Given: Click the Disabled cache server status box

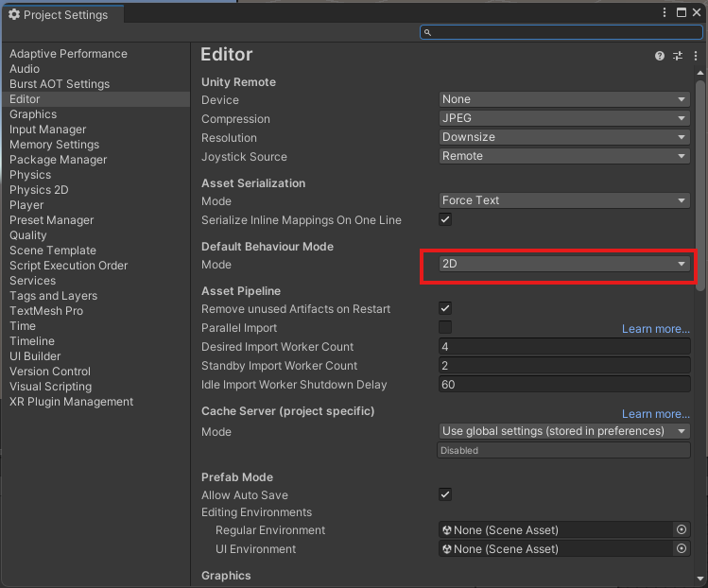Looking at the screenshot, I should coord(564,450).
